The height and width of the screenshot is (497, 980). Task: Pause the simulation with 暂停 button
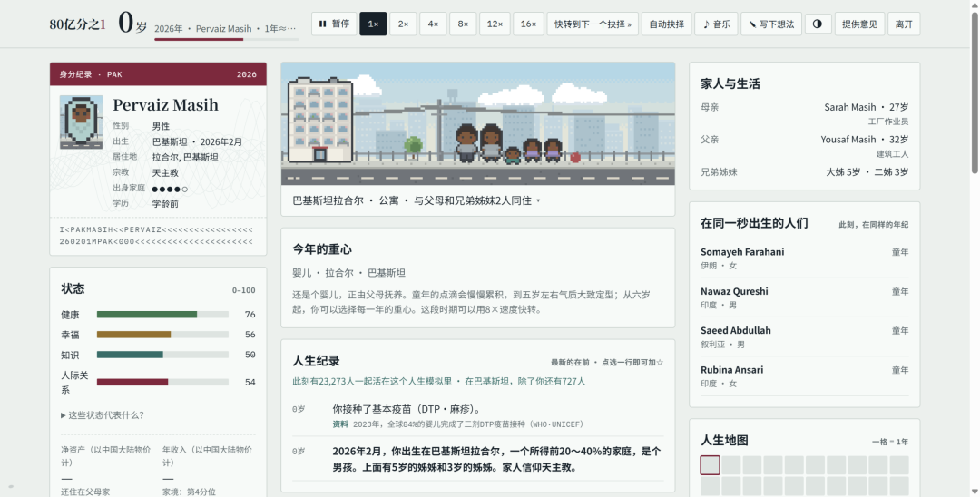pyautogui.click(x=334, y=24)
